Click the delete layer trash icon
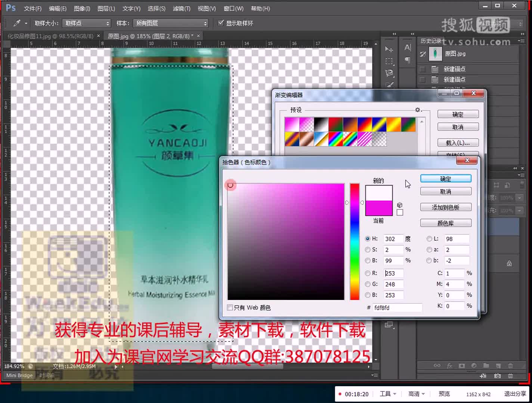Image resolution: width=532 pixels, height=403 pixels. click(510, 366)
